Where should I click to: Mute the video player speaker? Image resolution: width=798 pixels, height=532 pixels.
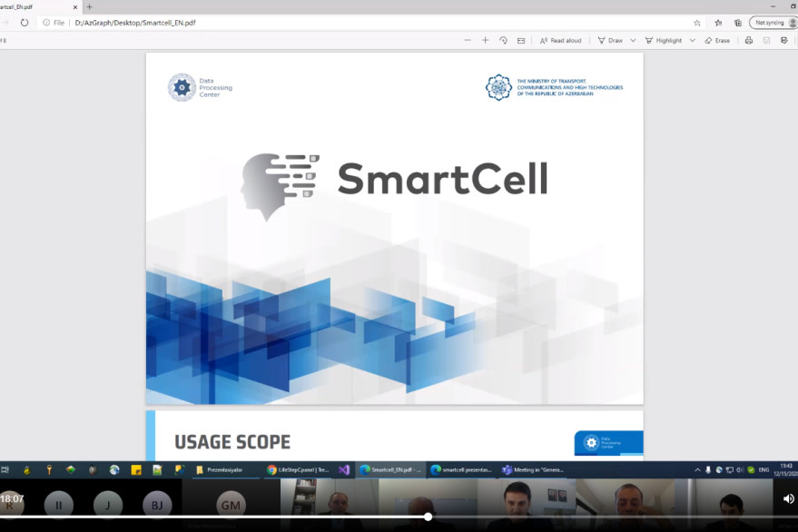coord(788,499)
